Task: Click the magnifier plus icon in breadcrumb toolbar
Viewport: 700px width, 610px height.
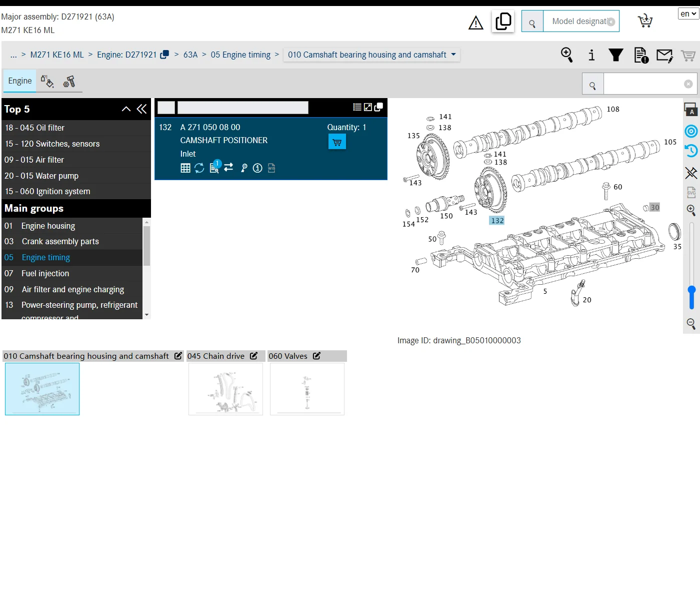Action: pyautogui.click(x=566, y=55)
